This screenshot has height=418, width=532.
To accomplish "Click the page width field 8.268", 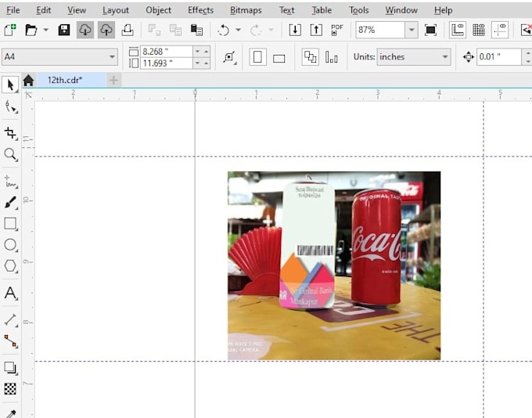I will click(166, 52).
